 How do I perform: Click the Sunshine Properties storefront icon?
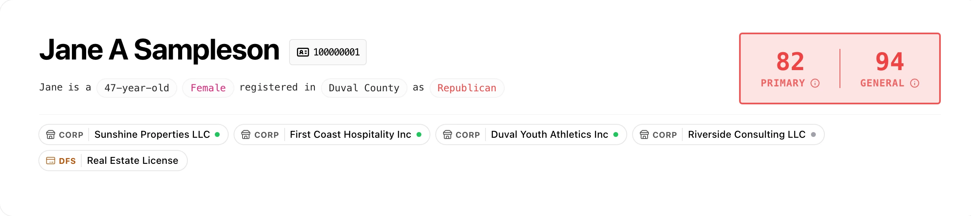(51, 134)
